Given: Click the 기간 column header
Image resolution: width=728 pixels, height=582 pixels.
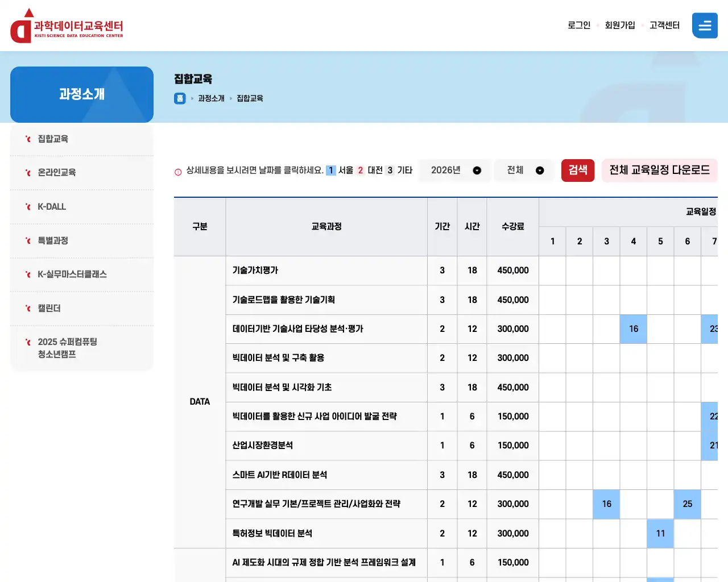Looking at the screenshot, I should tap(442, 227).
